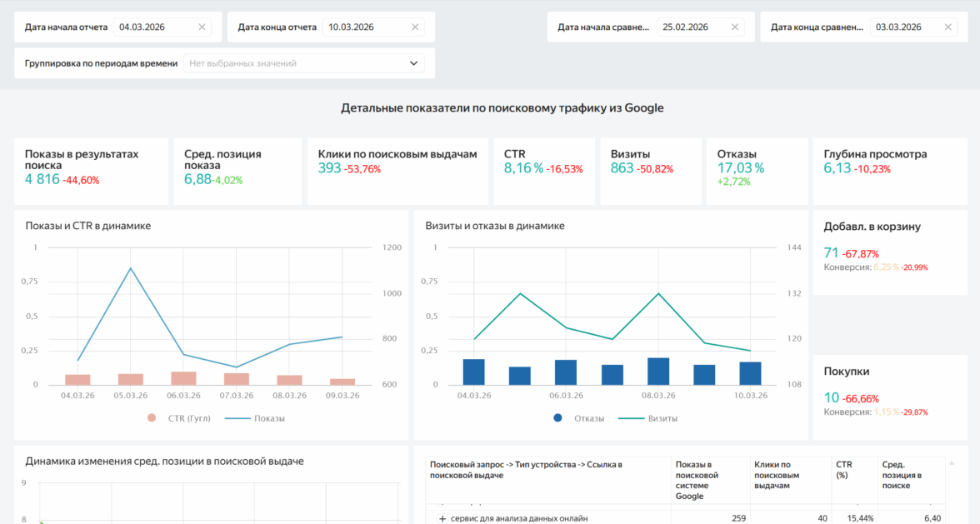Expand the 'сервис для анализа данных онлайн' row
The image size is (980, 524).
tap(442, 518)
